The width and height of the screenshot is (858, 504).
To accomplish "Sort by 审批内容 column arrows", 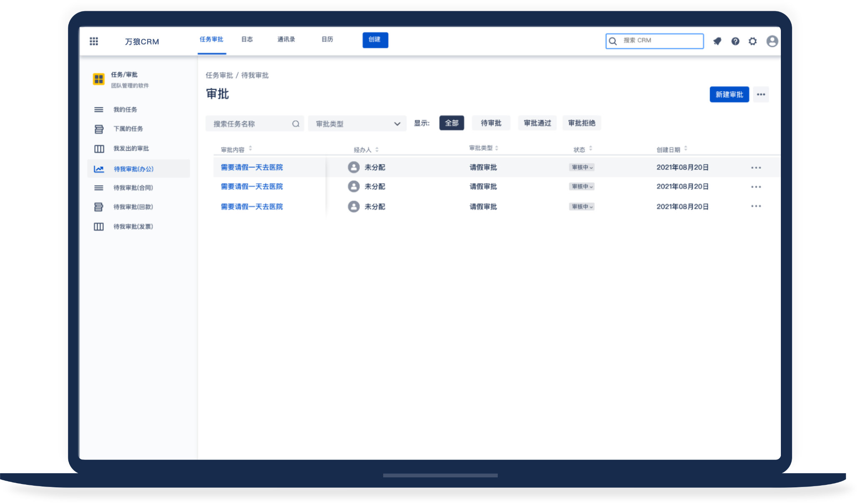I will click(250, 148).
